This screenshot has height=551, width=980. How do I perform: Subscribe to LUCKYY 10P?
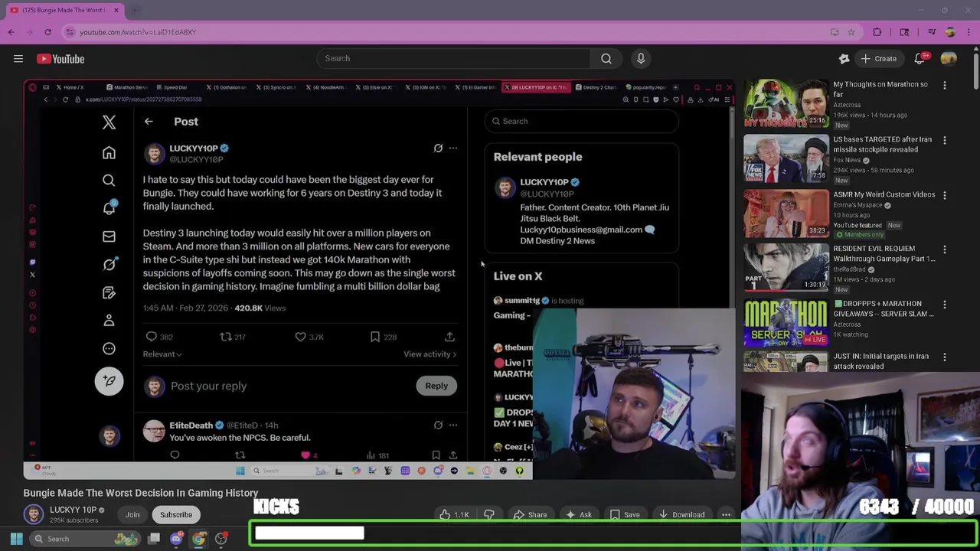[176, 515]
